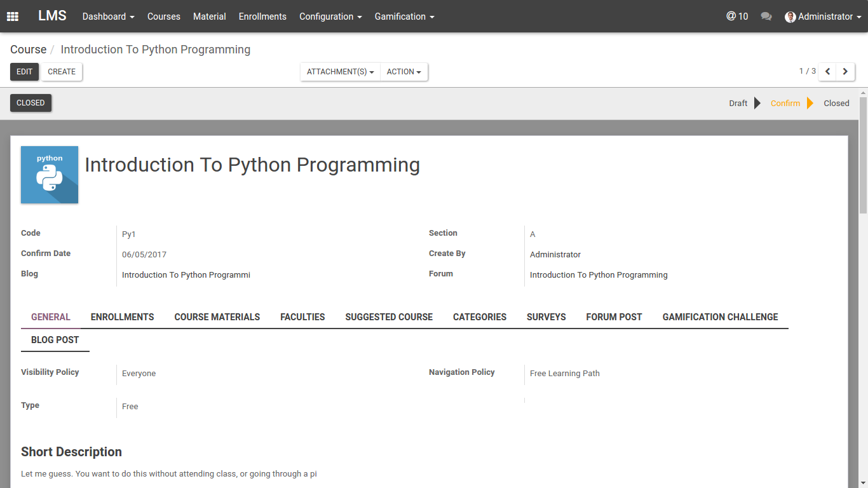Switch to the Enrollments tab

click(122, 317)
